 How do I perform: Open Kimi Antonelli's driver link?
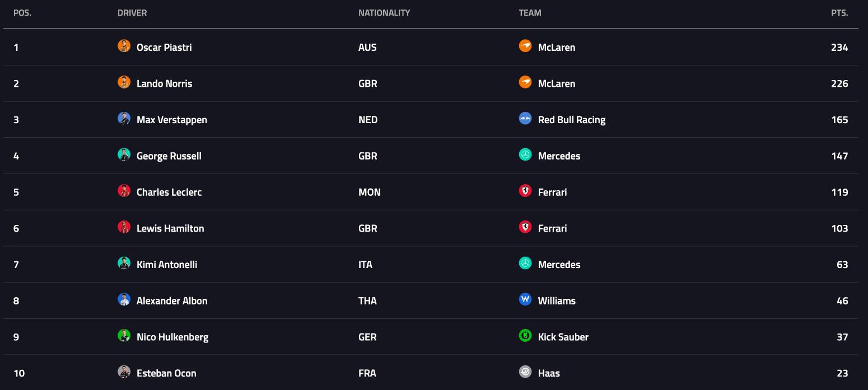167,265
